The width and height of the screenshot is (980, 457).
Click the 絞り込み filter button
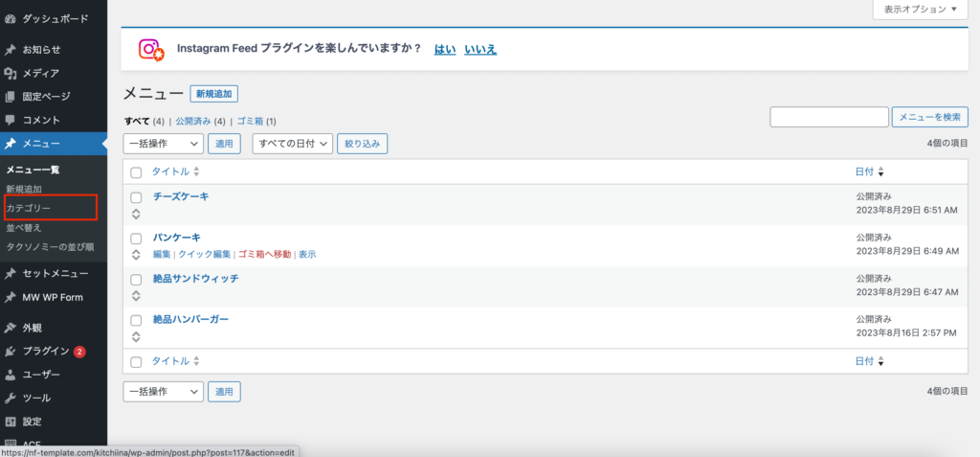363,144
